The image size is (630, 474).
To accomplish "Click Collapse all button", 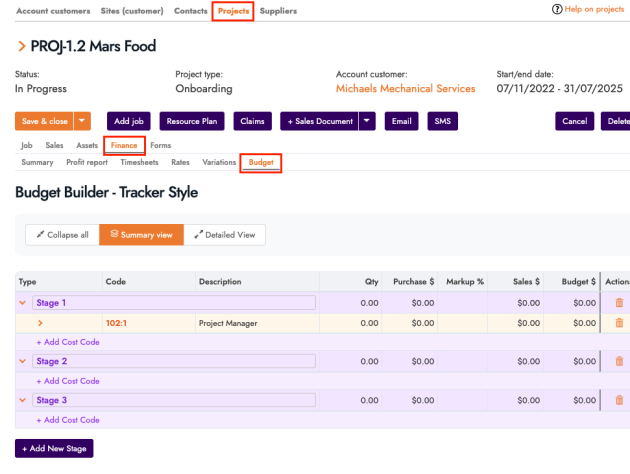I will pyautogui.click(x=62, y=235).
